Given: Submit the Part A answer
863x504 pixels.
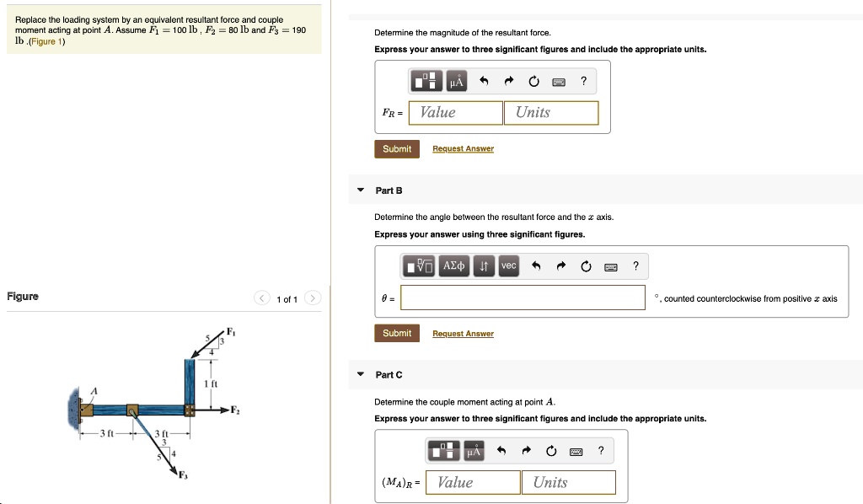Looking at the screenshot, I should coord(396,148).
